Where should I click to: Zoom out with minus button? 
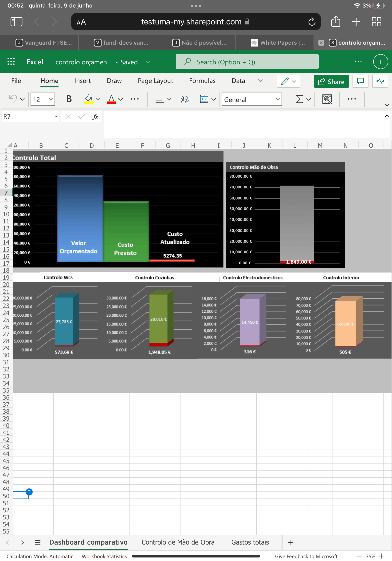pyautogui.click(x=359, y=556)
